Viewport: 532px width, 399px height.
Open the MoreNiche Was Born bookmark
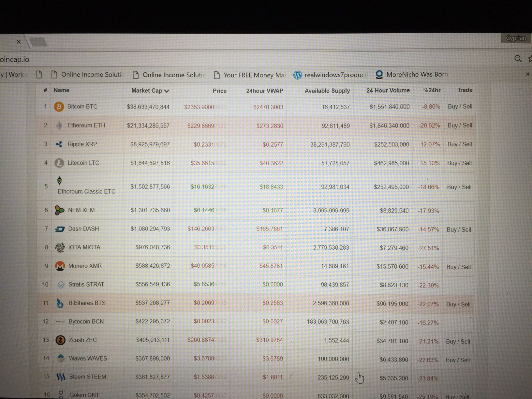[412, 75]
